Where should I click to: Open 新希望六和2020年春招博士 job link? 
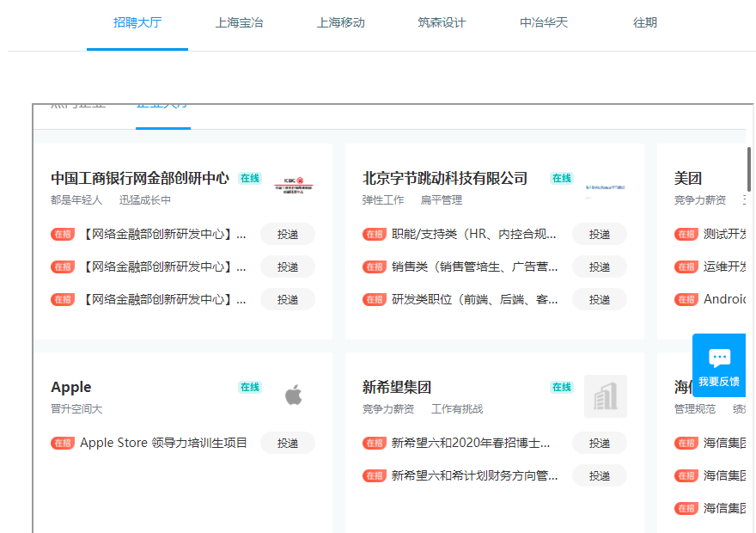click(x=470, y=444)
